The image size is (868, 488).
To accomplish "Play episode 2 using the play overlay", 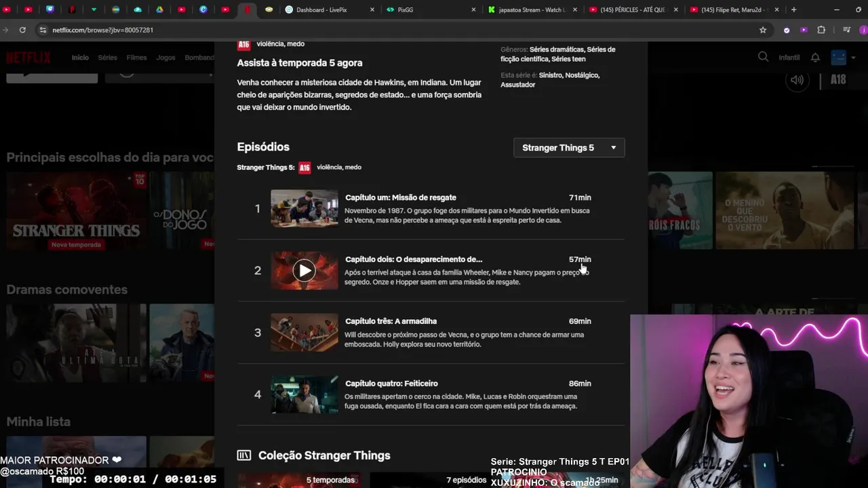I will (x=304, y=270).
